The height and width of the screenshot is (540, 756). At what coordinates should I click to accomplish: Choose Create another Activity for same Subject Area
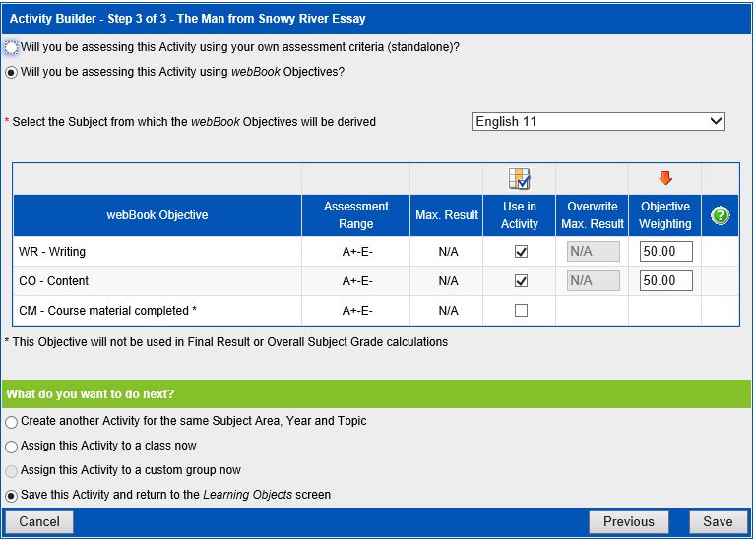(12, 422)
